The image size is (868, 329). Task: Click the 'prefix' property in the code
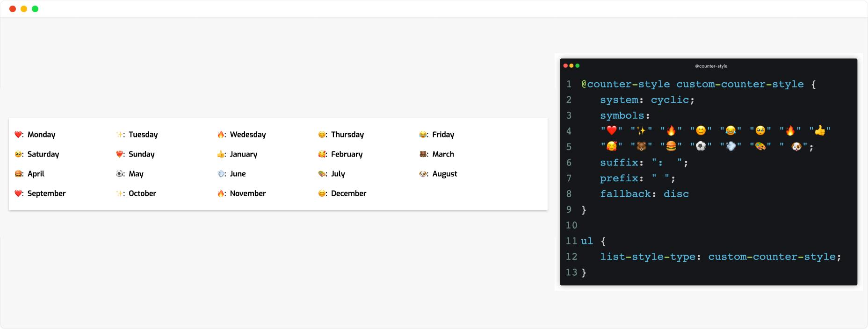click(619, 178)
